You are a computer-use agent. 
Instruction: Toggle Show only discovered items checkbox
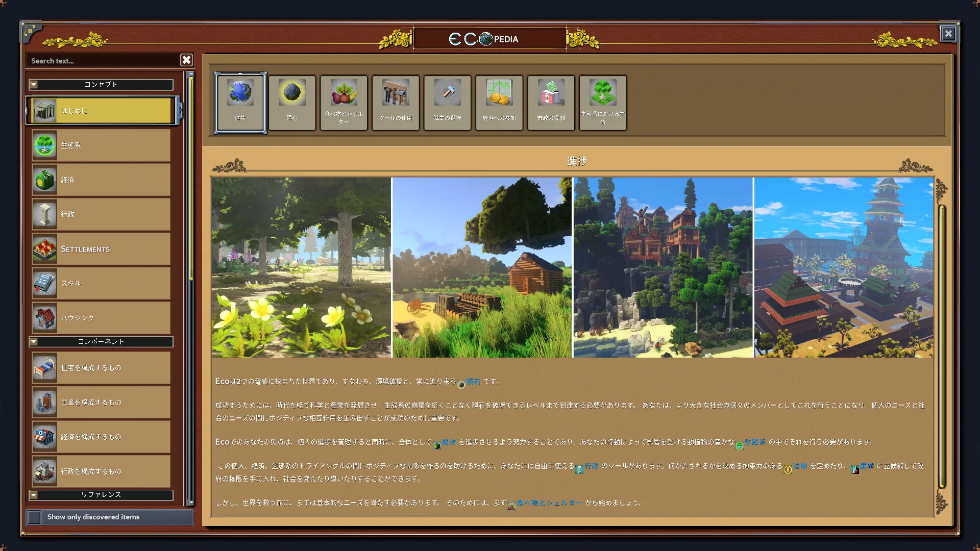[34, 517]
